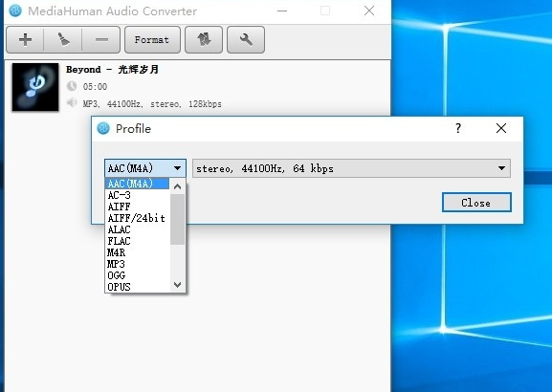Choose M4R in the format list

(138, 252)
